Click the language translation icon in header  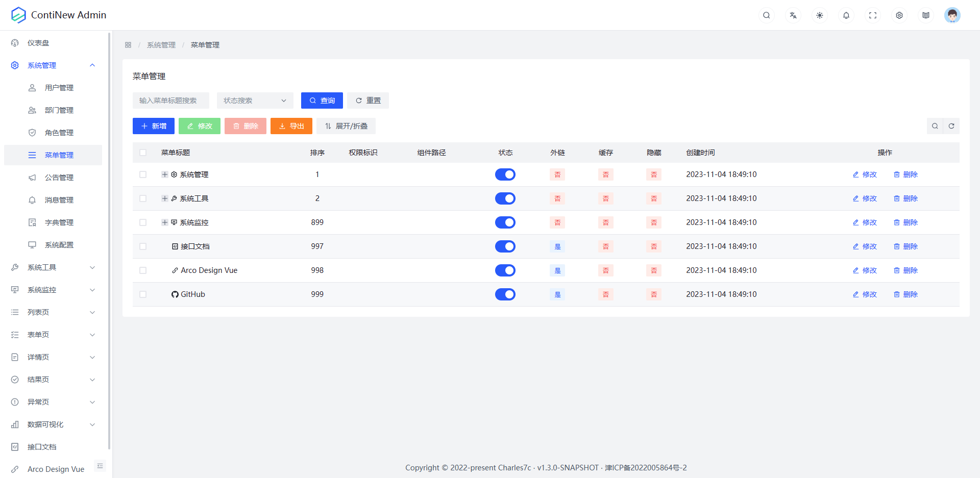(x=793, y=15)
